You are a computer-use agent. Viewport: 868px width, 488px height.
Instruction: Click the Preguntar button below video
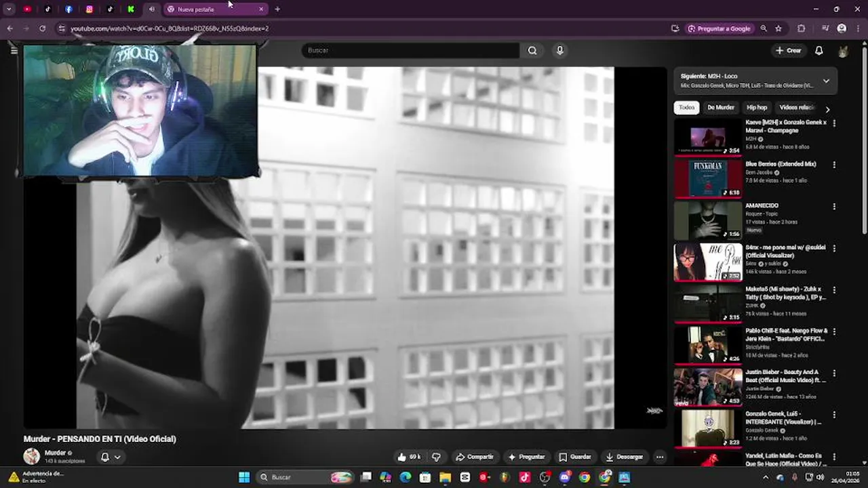coord(526,457)
